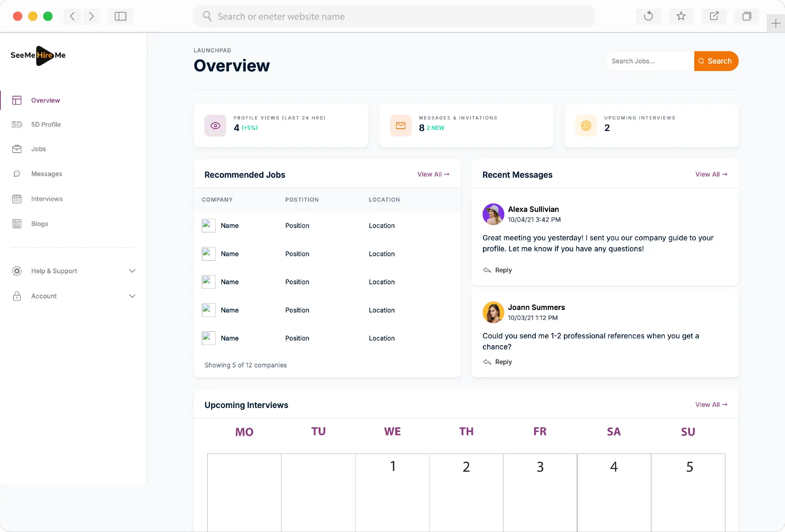The width and height of the screenshot is (785, 532).
Task: Open the Messages menu entry
Action: point(46,174)
